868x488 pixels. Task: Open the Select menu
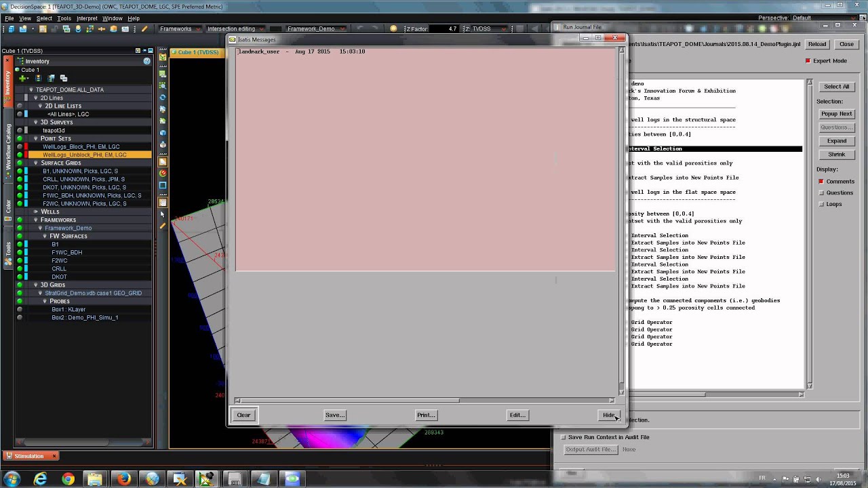click(44, 18)
